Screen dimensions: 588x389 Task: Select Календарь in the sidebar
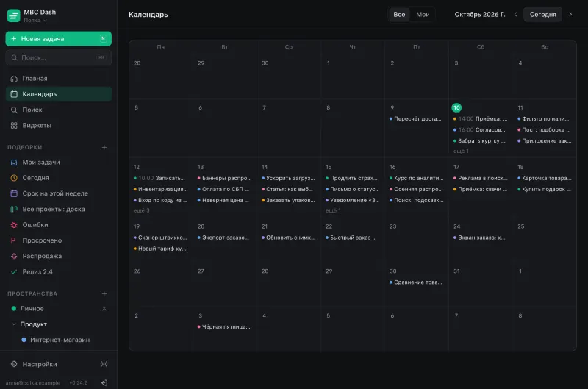59,94
